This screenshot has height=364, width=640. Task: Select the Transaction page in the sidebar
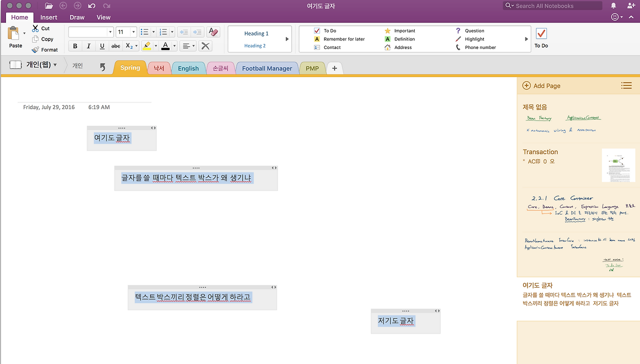point(540,151)
